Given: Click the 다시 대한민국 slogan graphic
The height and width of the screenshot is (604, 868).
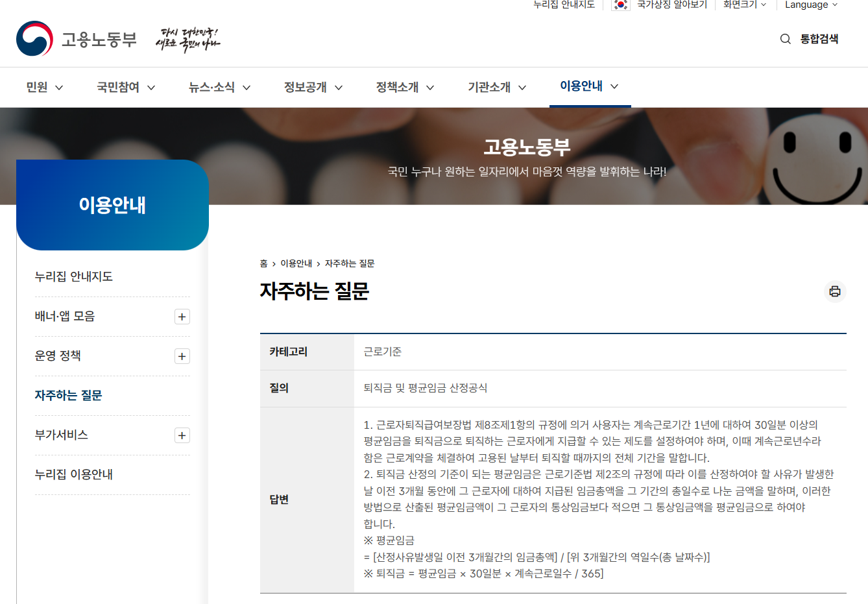Looking at the screenshot, I should click(x=187, y=37).
